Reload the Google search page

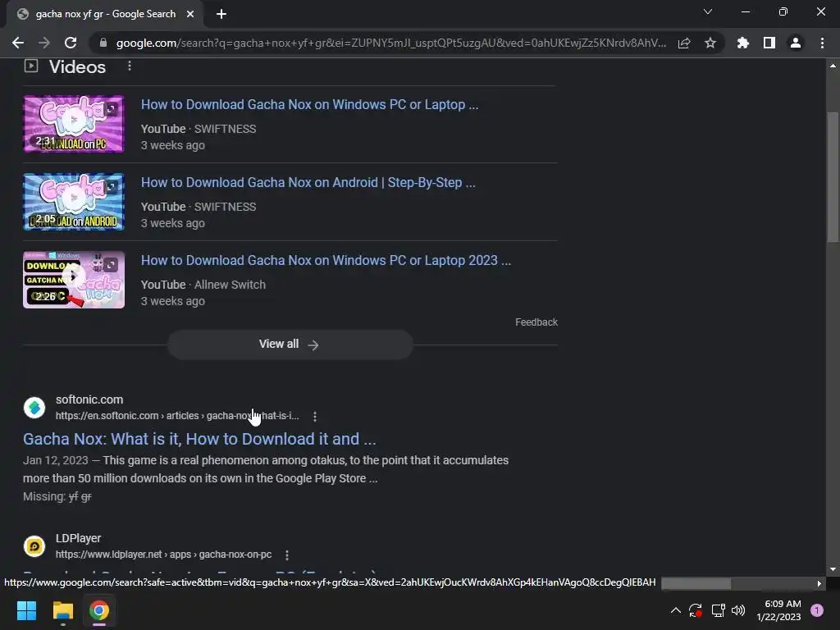point(71,43)
